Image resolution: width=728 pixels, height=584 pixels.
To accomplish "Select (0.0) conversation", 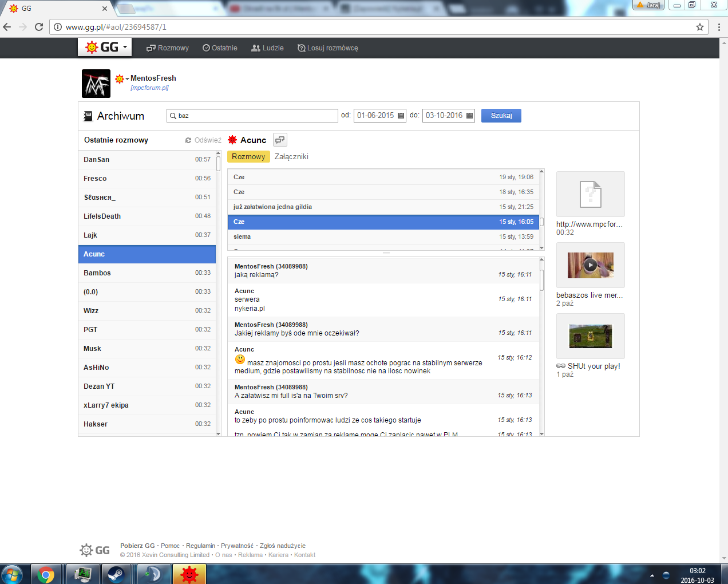I will pyautogui.click(x=147, y=292).
